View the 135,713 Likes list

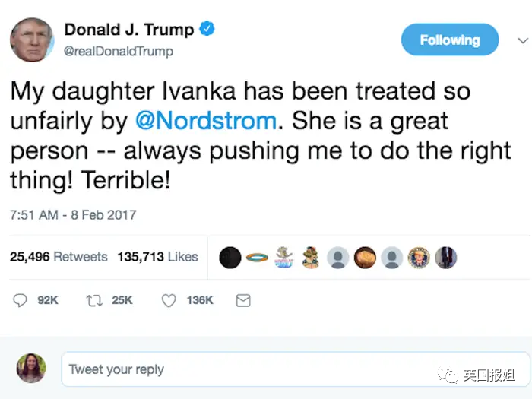click(x=157, y=257)
